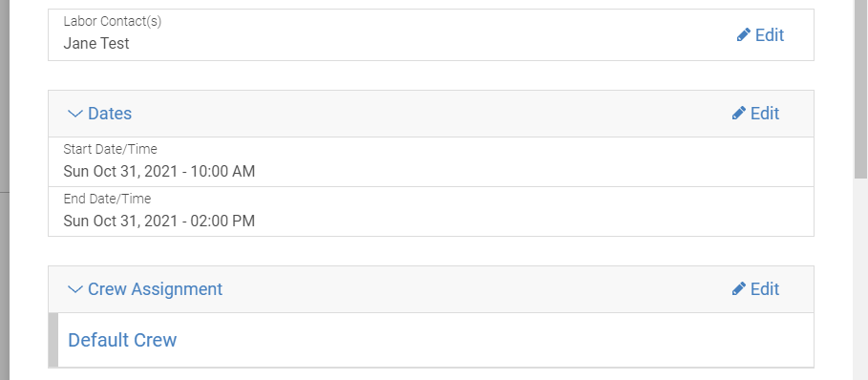This screenshot has width=868, height=380.
Task: Open the Default Crew link
Action: point(122,340)
